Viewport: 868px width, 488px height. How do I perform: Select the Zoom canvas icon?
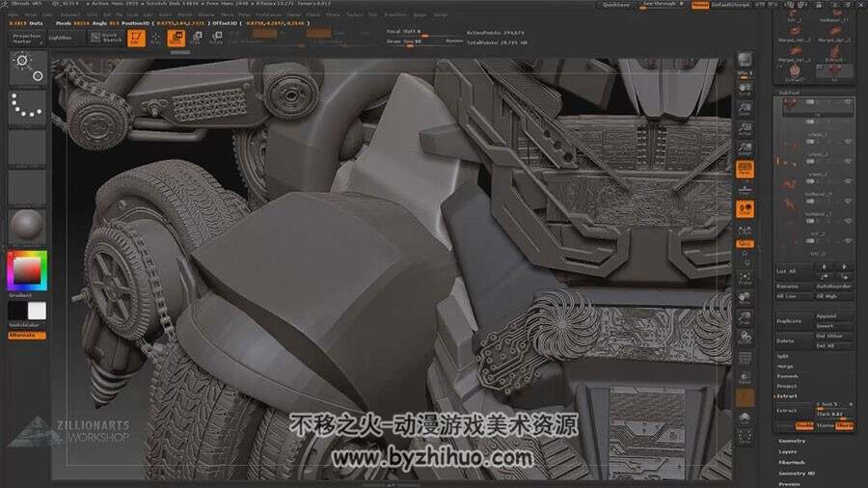click(745, 110)
